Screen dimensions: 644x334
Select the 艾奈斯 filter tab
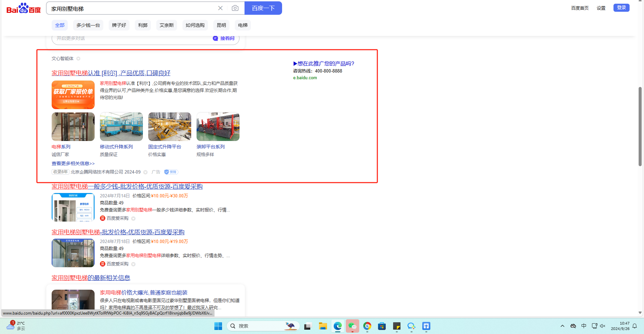[x=167, y=25]
